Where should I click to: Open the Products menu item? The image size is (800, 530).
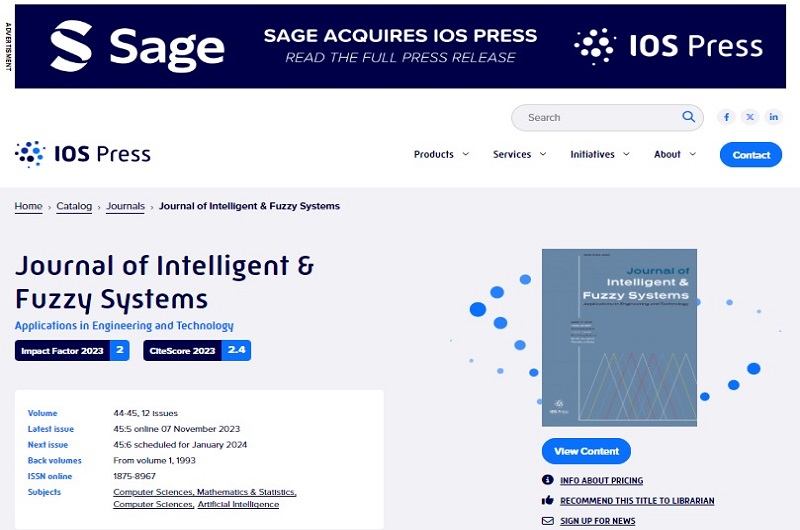point(434,154)
